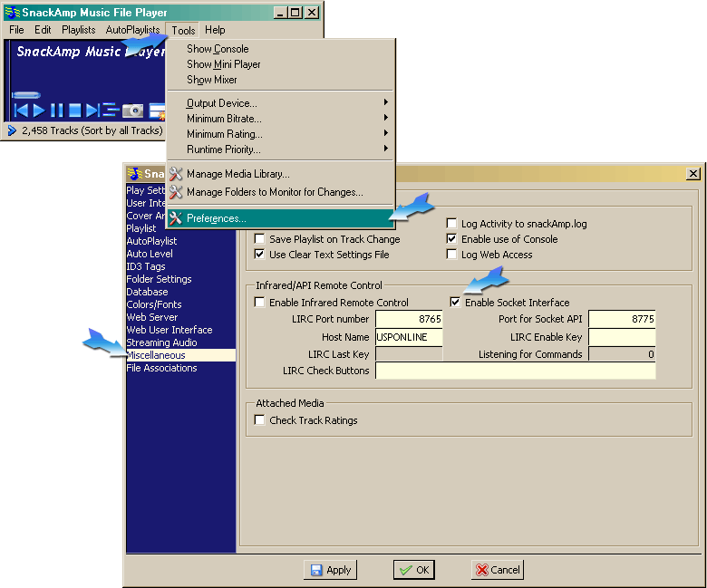Enable Log Activity to snackAmp.log
The image size is (707, 588).
pos(451,224)
